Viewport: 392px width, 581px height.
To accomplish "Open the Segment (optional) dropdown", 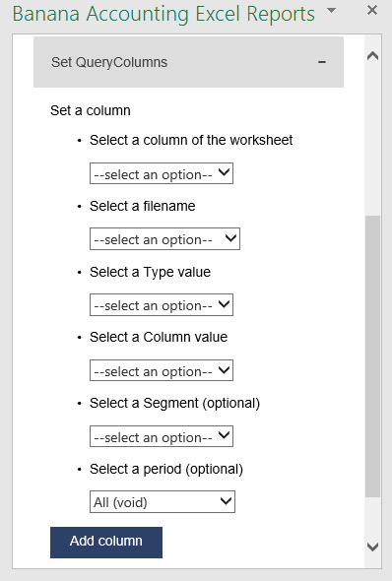I will pyautogui.click(x=162, y=436).
